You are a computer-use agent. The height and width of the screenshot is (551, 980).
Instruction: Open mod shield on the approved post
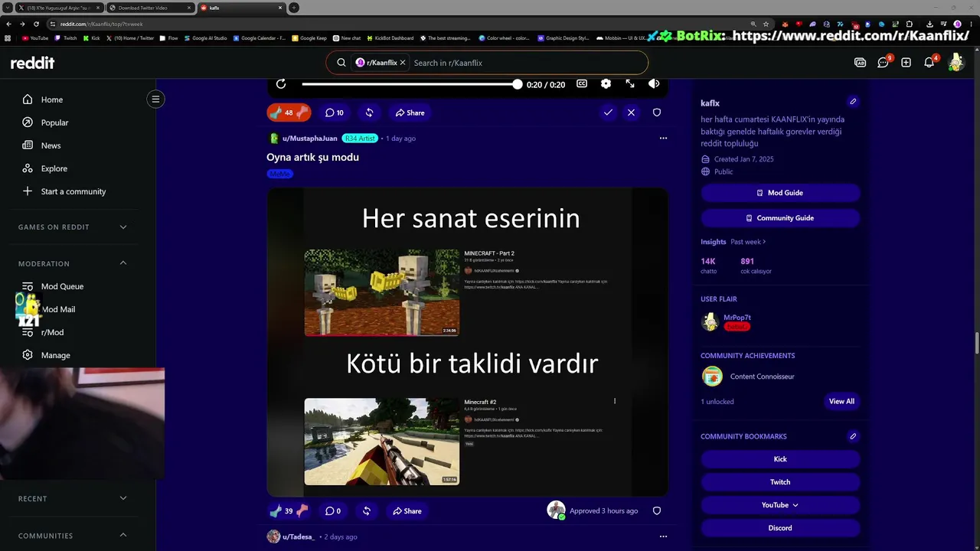tap(657, 510)
